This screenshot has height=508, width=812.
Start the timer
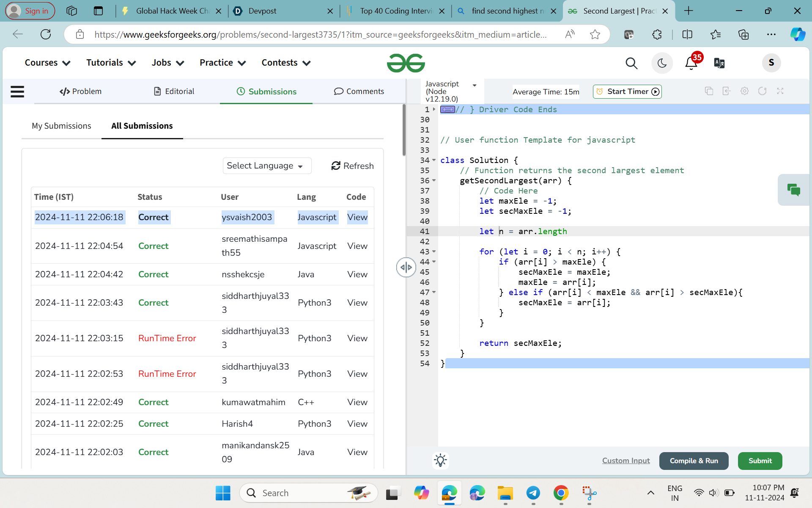pos(627,91)
